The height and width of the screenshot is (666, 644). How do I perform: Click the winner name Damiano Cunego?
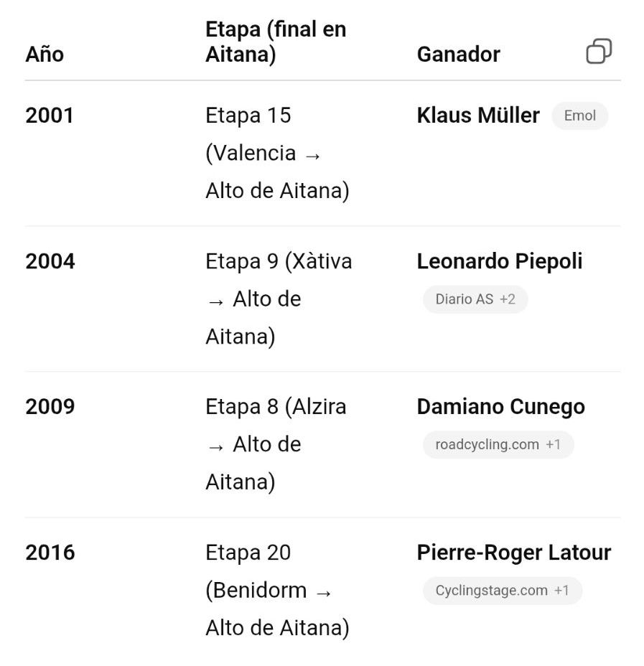[x=500, y=407]
